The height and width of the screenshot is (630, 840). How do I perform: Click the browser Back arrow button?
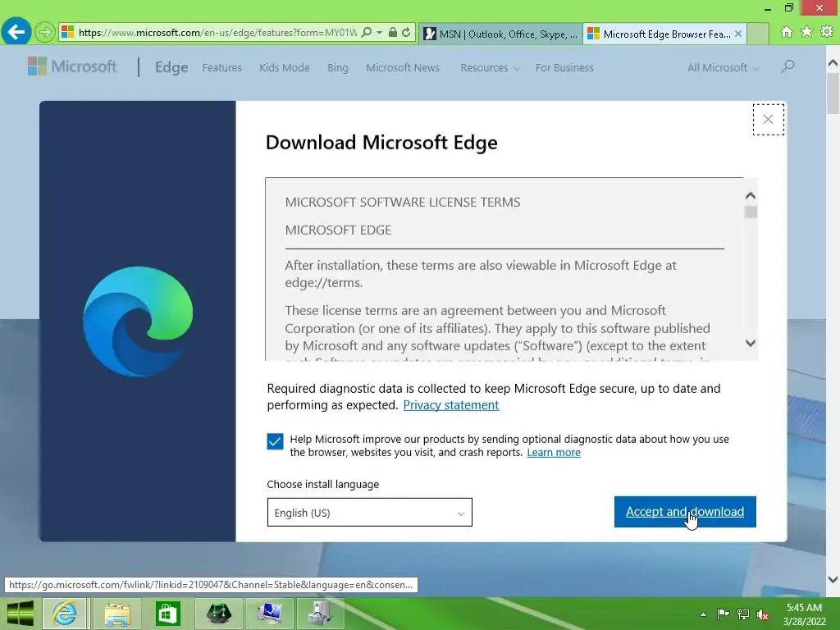coord(16,32)
